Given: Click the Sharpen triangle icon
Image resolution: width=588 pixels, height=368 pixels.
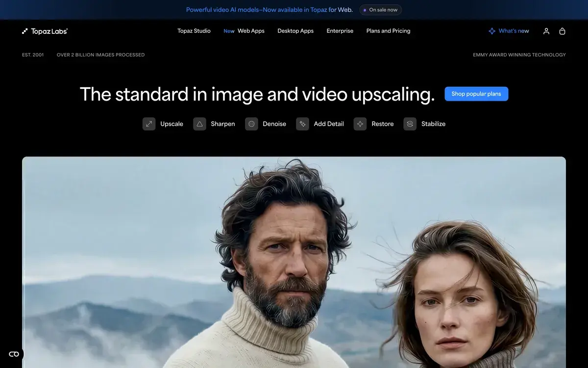Looking at the screenshot, I should tap(199, 124).
